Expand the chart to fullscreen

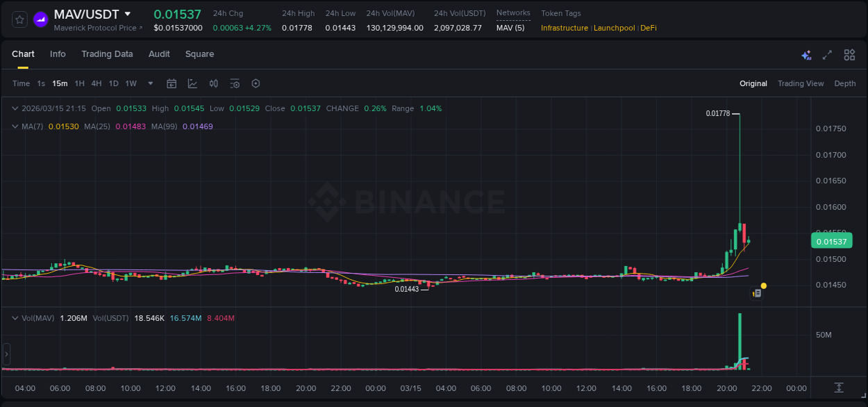click(x=828, y=54)
